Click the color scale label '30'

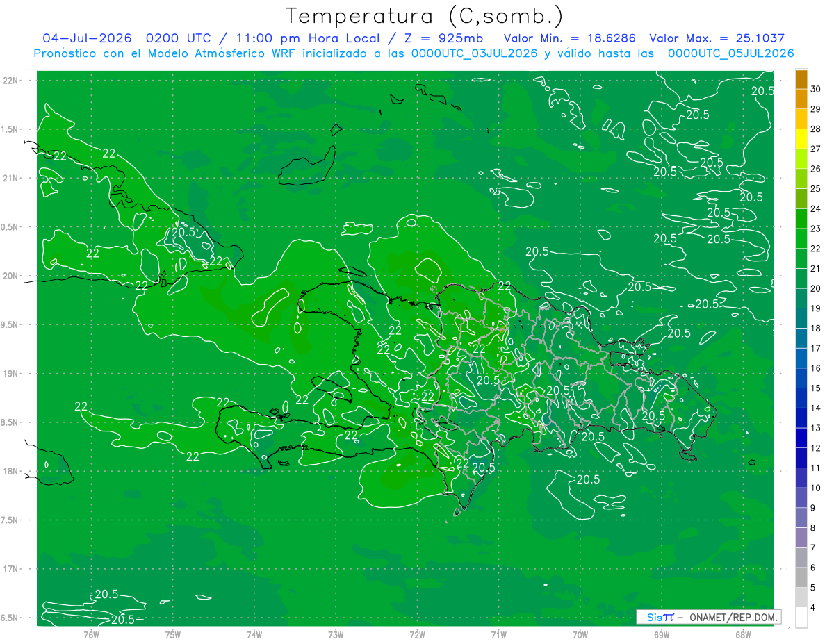(815, 89)
